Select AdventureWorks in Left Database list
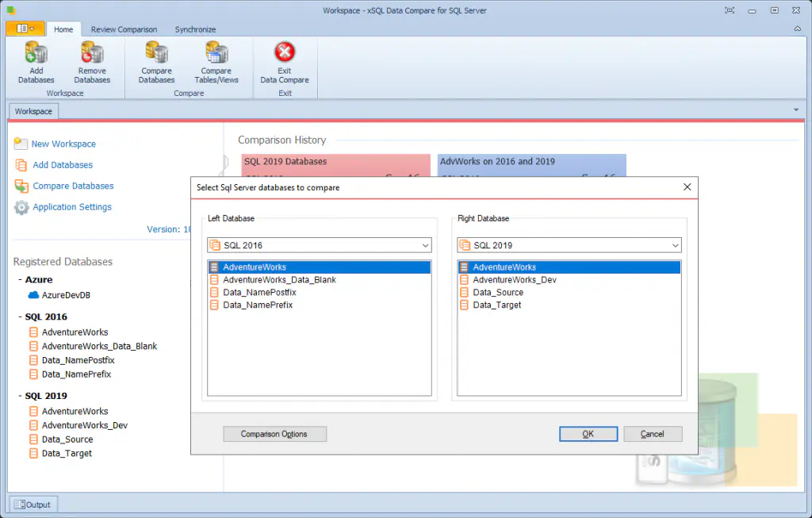812x518 pixels. [320, 267]
